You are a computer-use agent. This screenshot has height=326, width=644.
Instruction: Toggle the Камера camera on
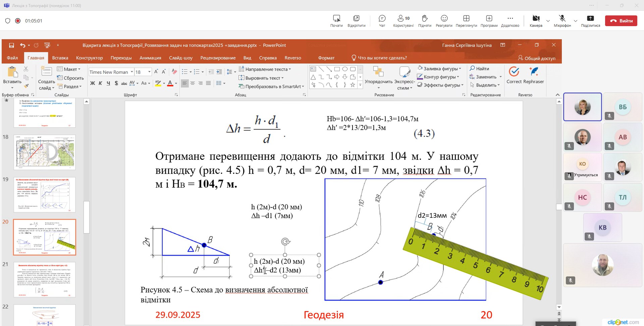pos(536,21)
